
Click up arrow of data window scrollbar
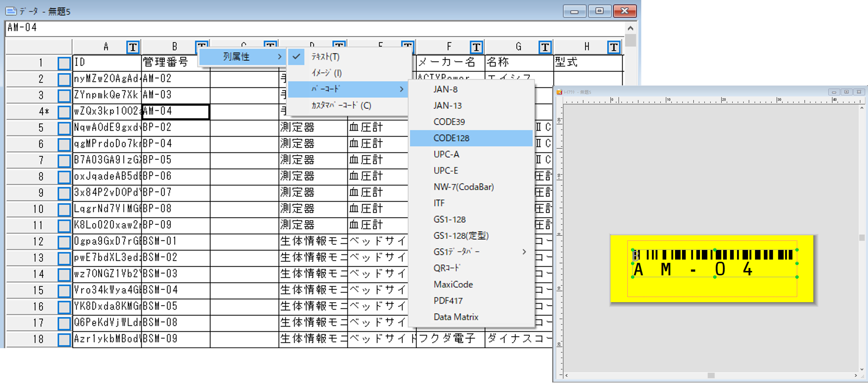coord(630,28)
